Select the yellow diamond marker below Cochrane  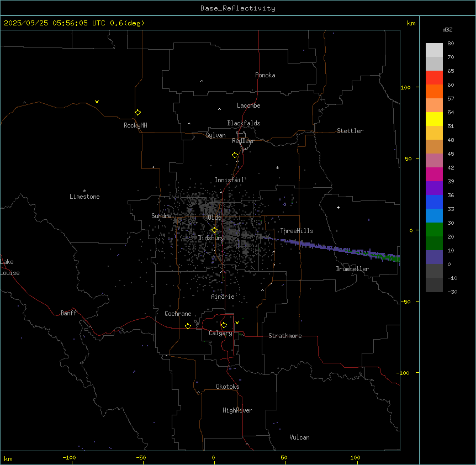[x=188, y=326]
